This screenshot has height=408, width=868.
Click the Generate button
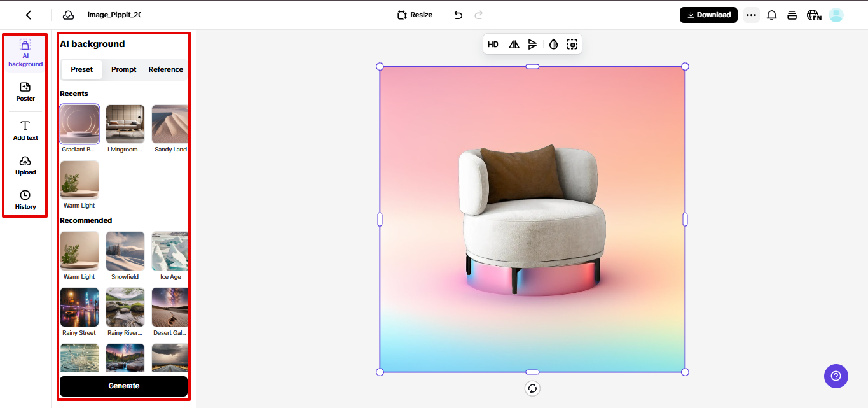click(123, 386)
